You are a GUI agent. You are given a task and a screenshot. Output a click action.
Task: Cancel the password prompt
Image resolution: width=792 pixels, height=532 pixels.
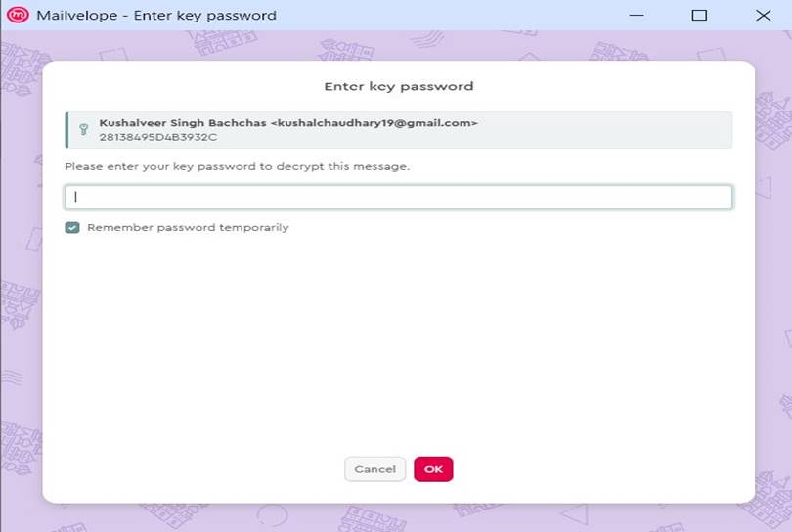click(374, 469)
